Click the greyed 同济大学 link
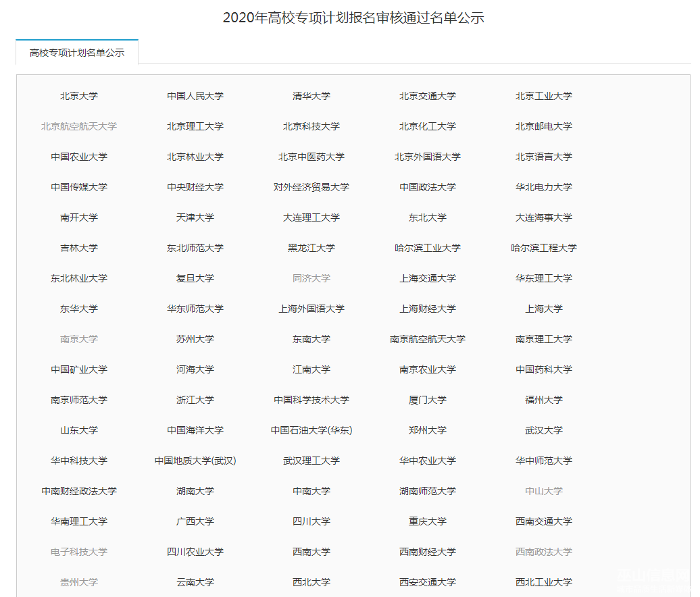This screenshot has height=597, width=700. click(x=311, y=278)
